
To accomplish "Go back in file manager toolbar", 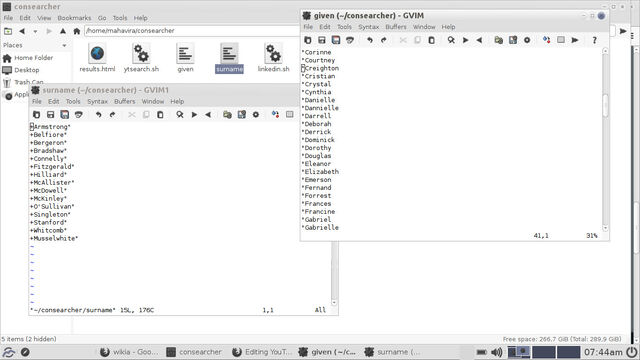I will tap(22, 31).
